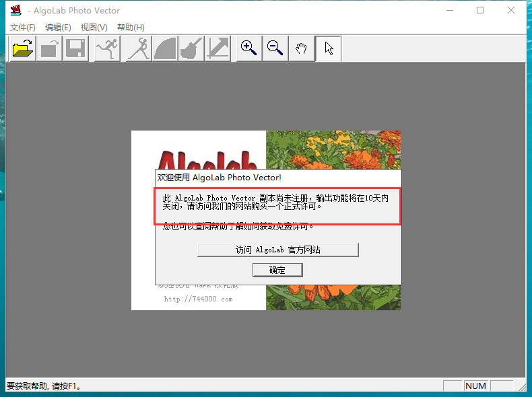
Task: Minimize the AlgoLab Photo Vector window
Action: click(x=450, y=10)
